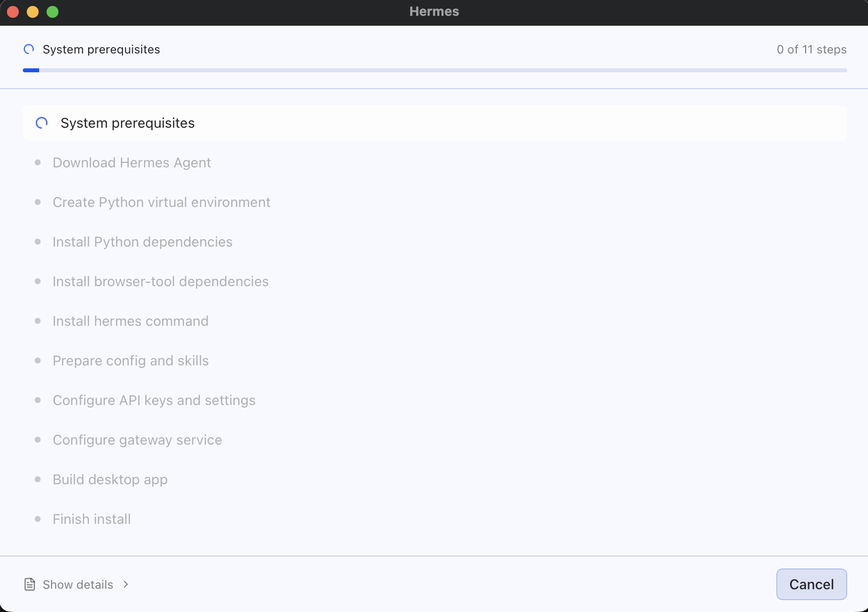Click the Install browser-tool dependencies step

pos(161,281)
